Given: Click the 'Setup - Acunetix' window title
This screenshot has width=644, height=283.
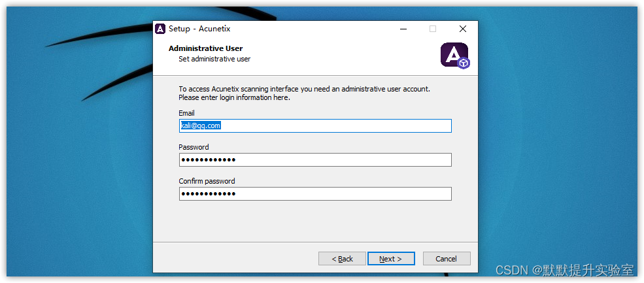Looking at the screenshot, I should coord(199,29).
